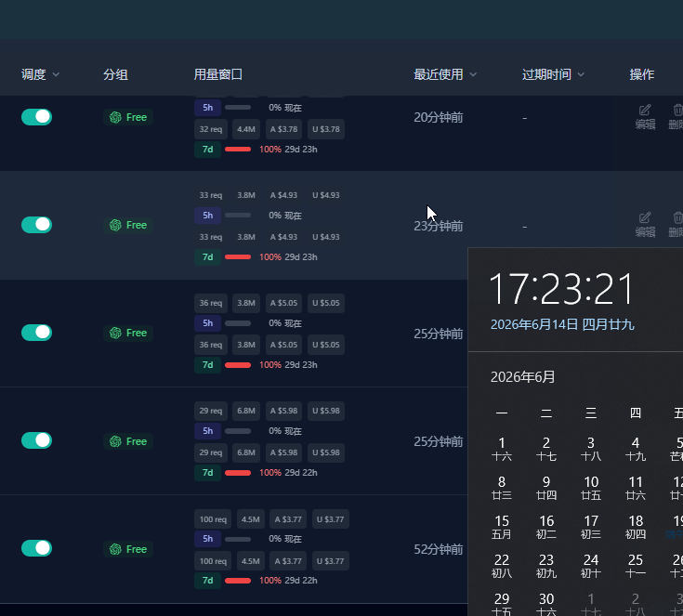Click 100% 29d 22h text in 52分钟前 row

(288, 581)
